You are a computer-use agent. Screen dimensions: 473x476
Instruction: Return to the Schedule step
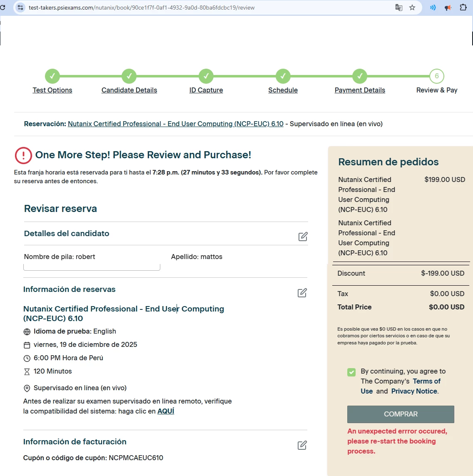tap(283, 90)
